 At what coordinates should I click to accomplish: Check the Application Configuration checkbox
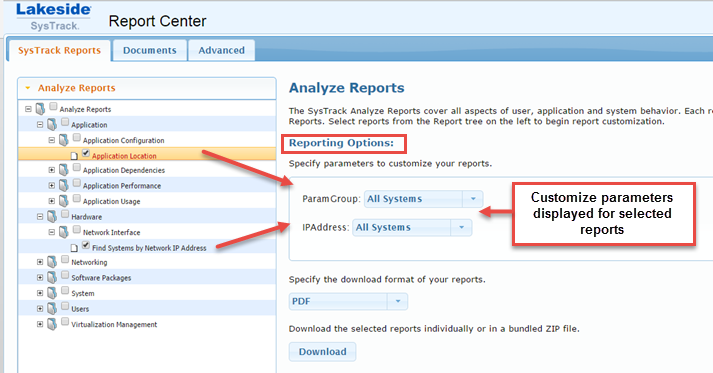coord(77,137)
